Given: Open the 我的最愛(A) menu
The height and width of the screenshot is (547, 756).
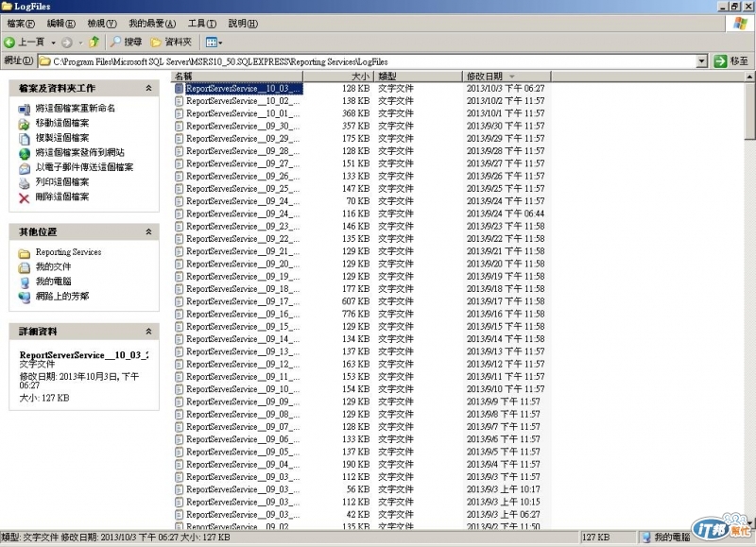Looking at the screenshot, I should point(152,23).
